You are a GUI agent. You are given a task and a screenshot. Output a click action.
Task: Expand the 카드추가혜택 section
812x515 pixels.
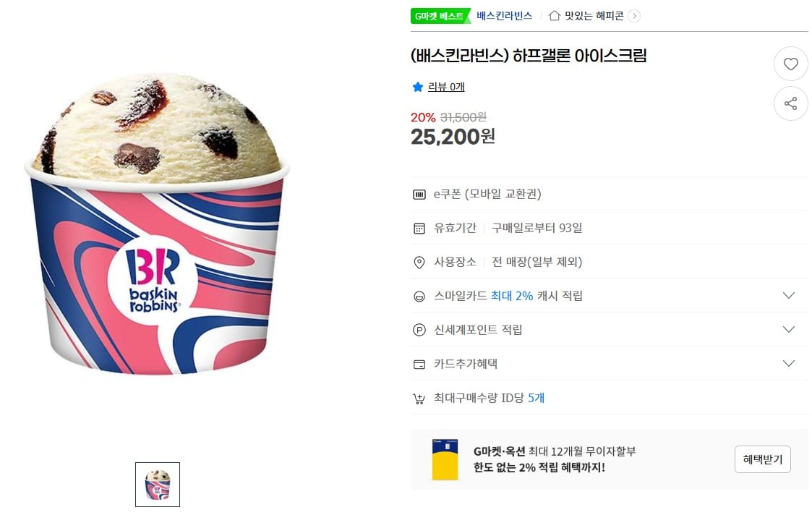tap(789, 363)
